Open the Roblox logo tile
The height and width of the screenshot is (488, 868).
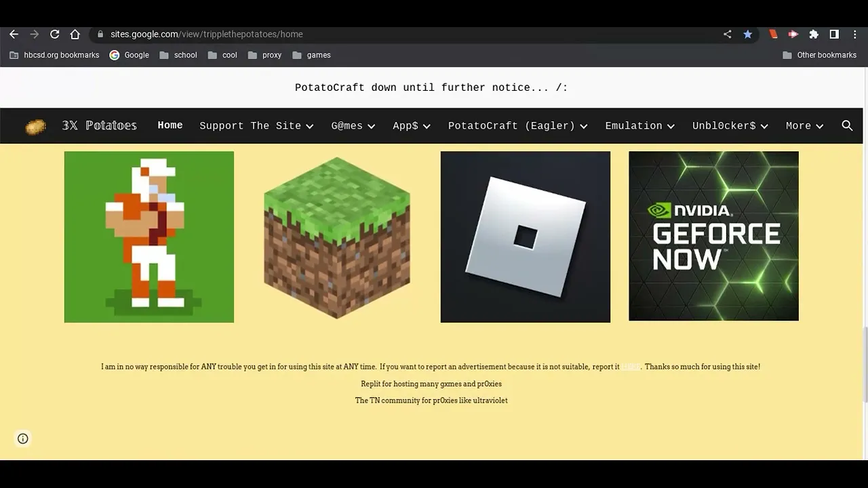(x=526, y=237)
